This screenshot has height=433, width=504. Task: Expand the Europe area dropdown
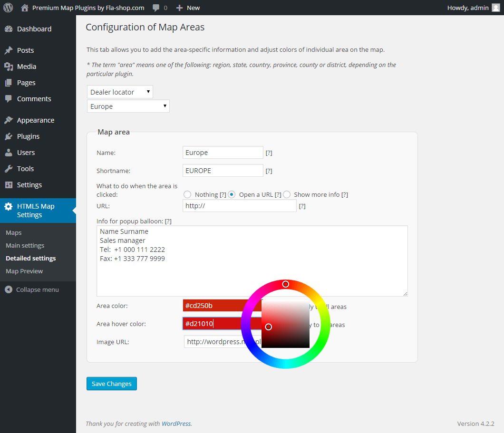pyautogui.click(x=128, y=106)
